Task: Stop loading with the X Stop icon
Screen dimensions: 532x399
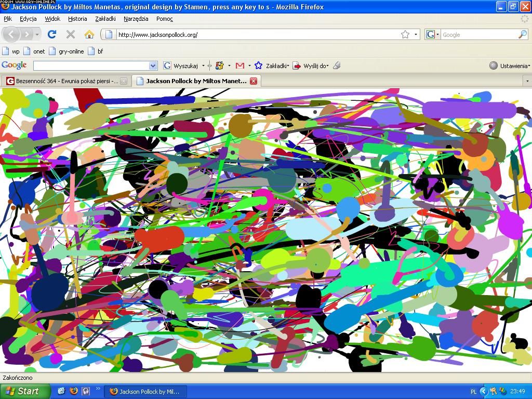Action: pyautogui.click(x=71, y=34)
